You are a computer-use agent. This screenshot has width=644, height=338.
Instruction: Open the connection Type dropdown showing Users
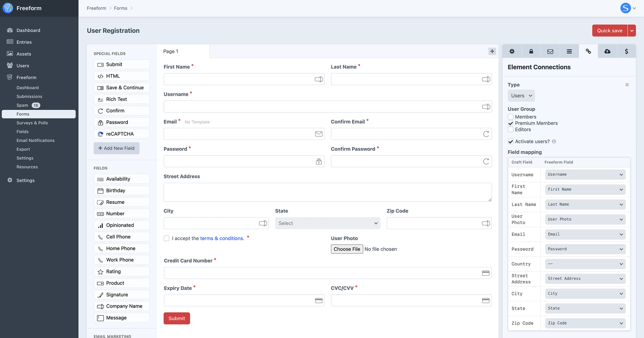pyautogui.click(x=521, y=95)
